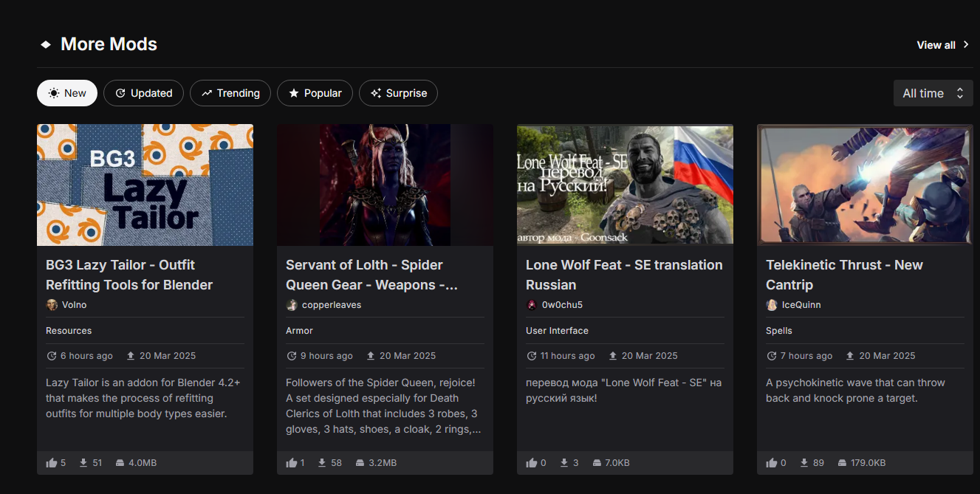Click the file size icon beside 7.0KB

click(x=597, y=463)
